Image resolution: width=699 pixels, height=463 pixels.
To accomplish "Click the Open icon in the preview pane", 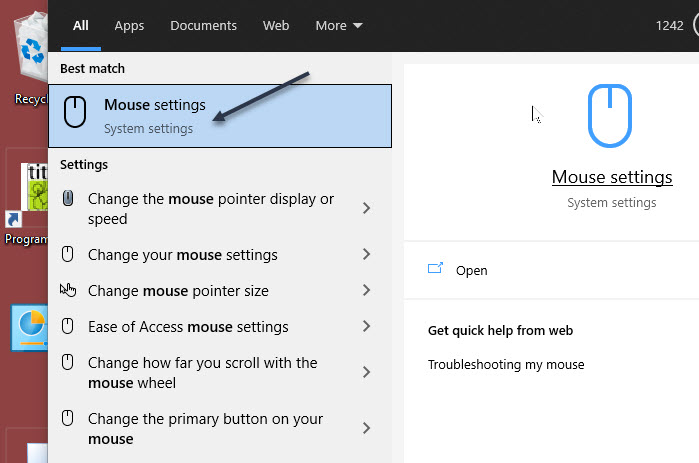I will (435, 269).
